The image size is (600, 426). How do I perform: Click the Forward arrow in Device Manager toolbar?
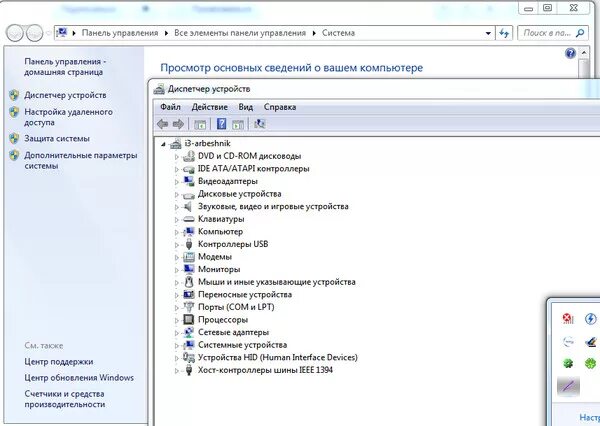tap(178, 124)
